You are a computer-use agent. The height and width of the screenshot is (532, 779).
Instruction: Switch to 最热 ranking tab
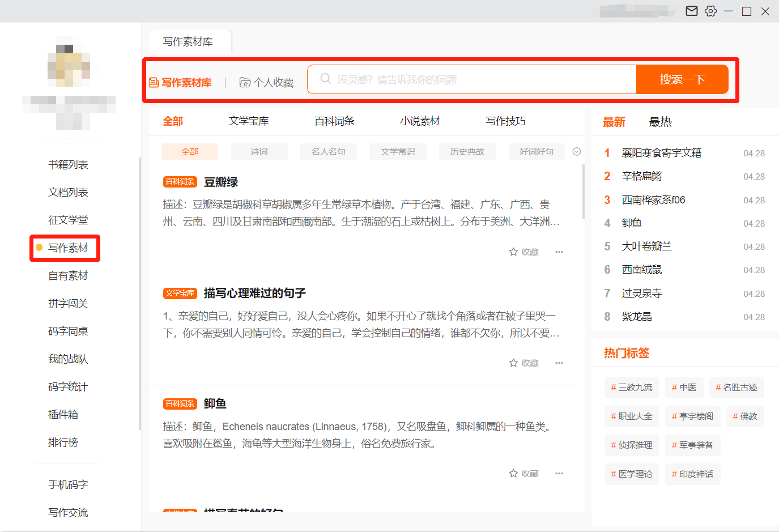(x=660, y=122)
